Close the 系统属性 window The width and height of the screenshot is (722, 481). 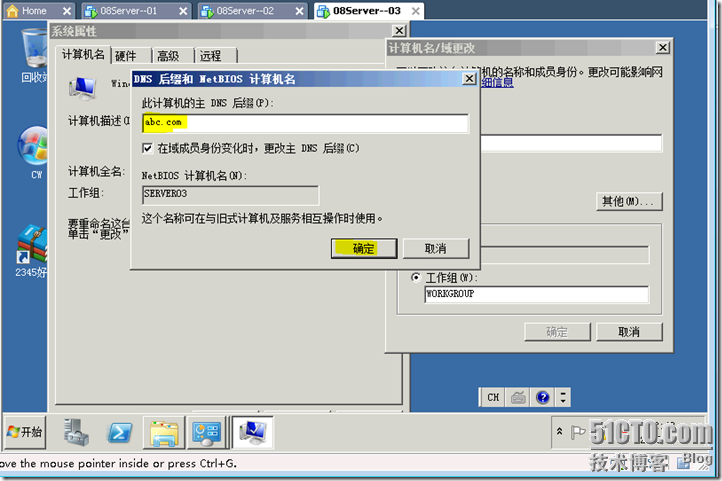coord(399,31)
